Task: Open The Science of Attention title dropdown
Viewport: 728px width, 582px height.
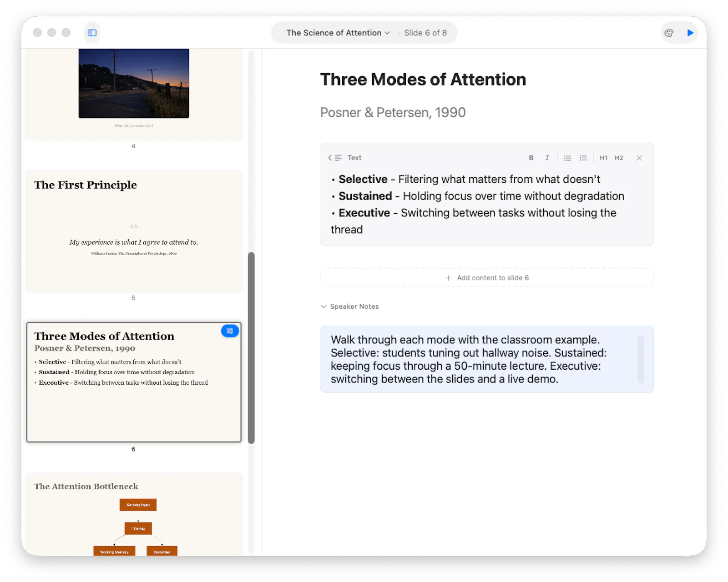Action: click(x=338, y=33)
